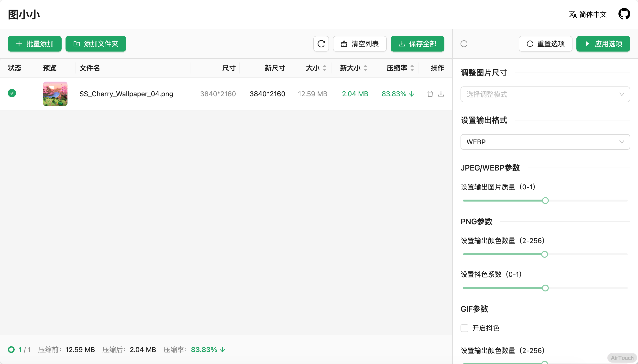Open the 选择调整模式 dropdown

coord(545,94)
